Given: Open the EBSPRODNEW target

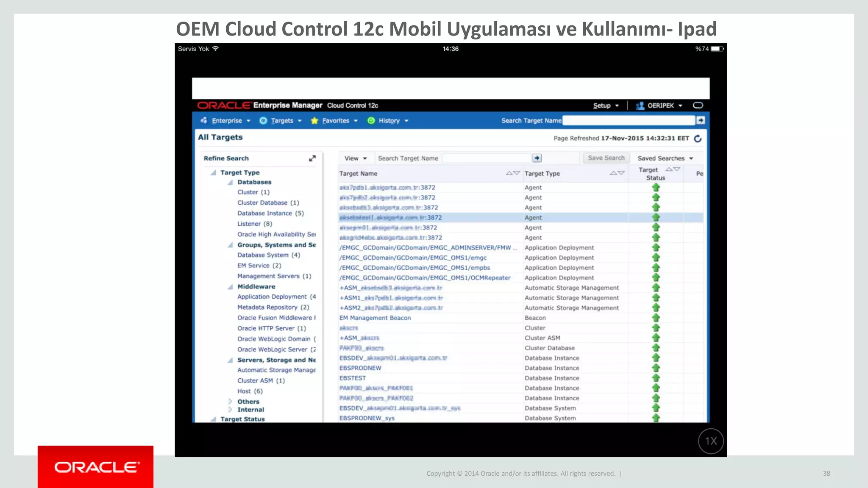Looking at the screenshot, I should click(360, 368).
